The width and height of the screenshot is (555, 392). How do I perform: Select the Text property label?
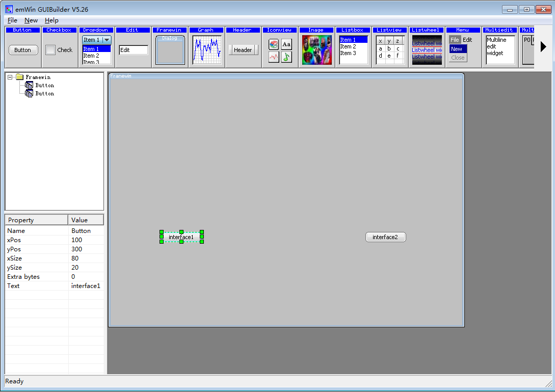13,286
